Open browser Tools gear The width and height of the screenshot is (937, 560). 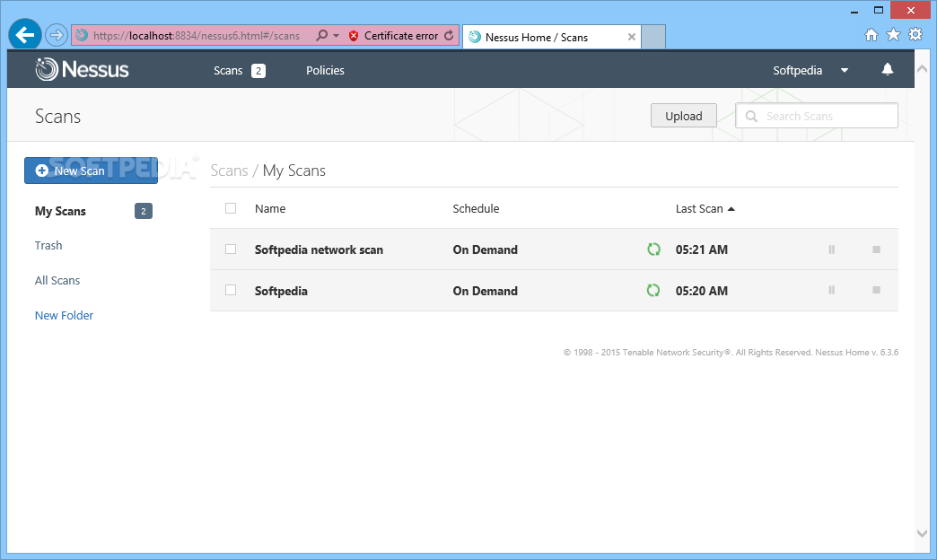click(x=915, y=35)
